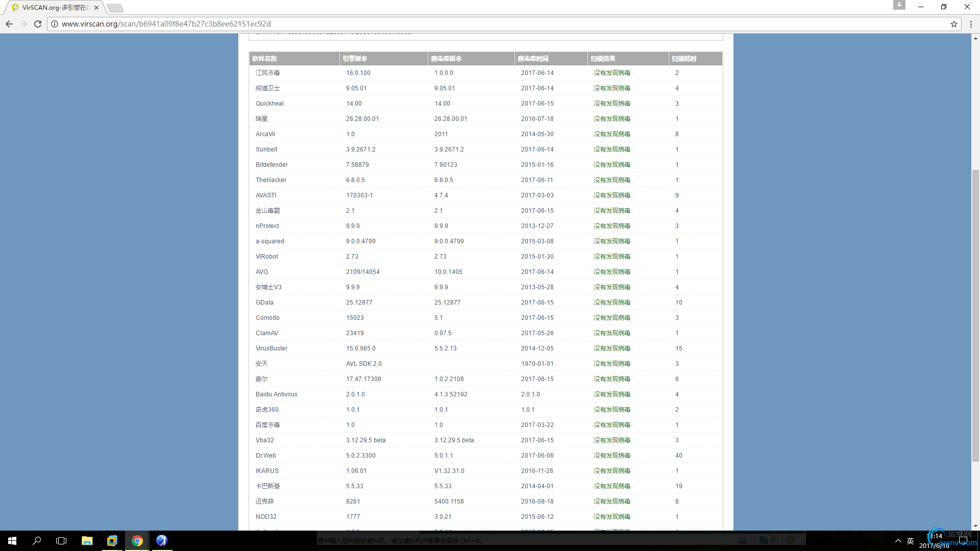Open Windows taskbar search
The width and height of the screenshot is (980, 551).
[x=37, y=541]
